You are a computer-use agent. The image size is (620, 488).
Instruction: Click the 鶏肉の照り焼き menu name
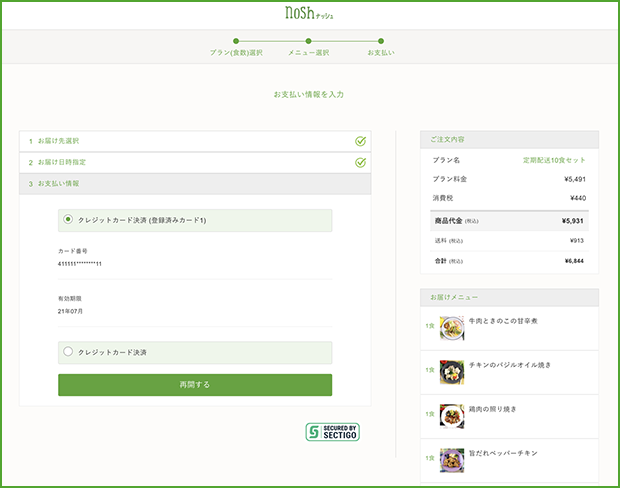493,409
